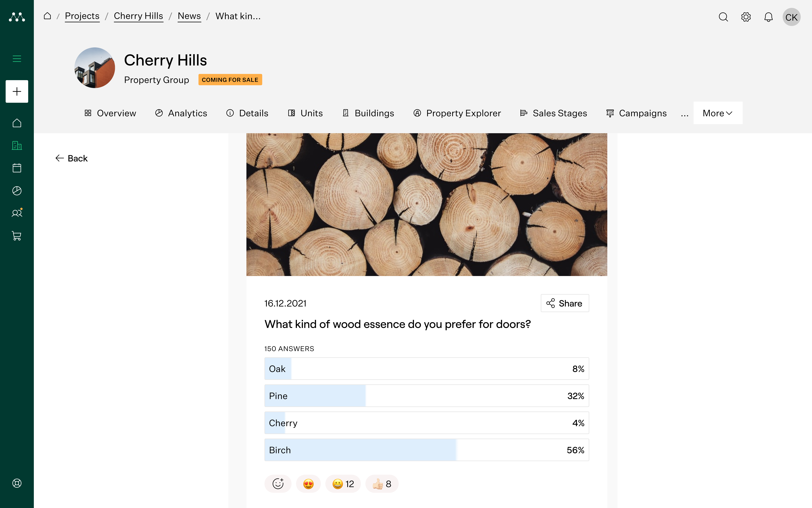This screenshot has width=812, height=508.
Task: Add a reaction with the smiley plus icon
Action: (x=278, y=484)
